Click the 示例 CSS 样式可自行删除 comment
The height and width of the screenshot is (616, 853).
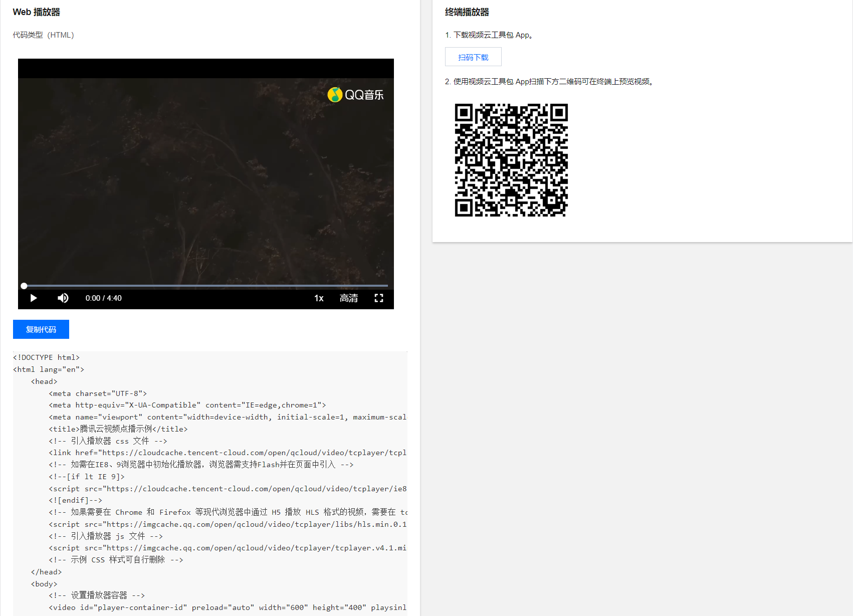[116, 560]
